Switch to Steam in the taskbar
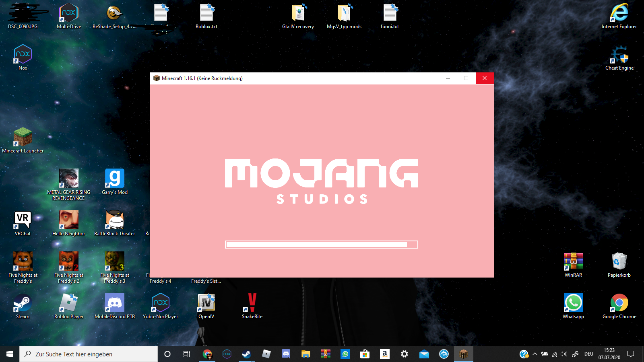Screen dimensions: 644x362 pos(246,354)
